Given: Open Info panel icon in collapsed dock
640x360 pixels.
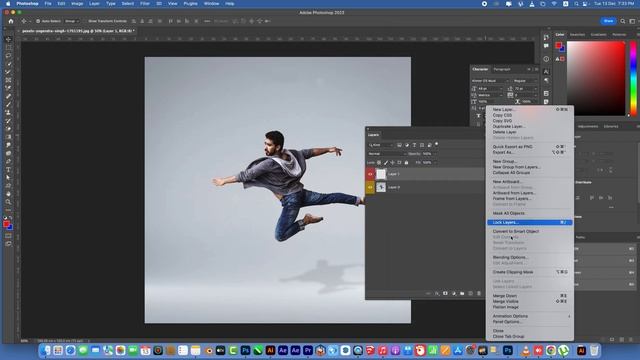Looking at the screenshot, I should pos(546,59).
